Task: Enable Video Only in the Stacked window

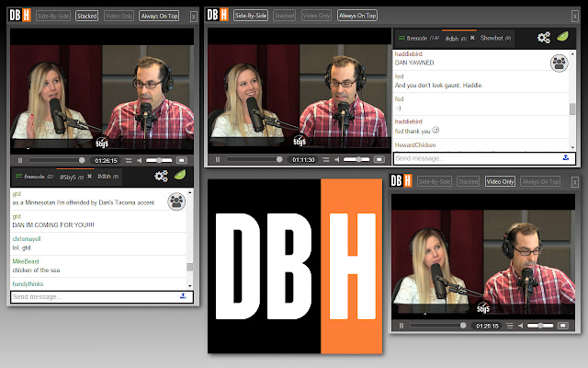Action: [119, 16]
